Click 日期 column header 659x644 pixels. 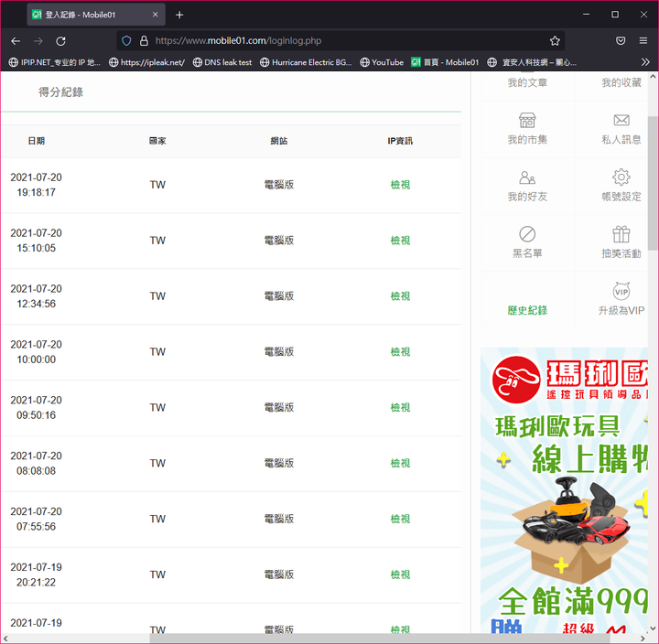click(x=36, y=141)
